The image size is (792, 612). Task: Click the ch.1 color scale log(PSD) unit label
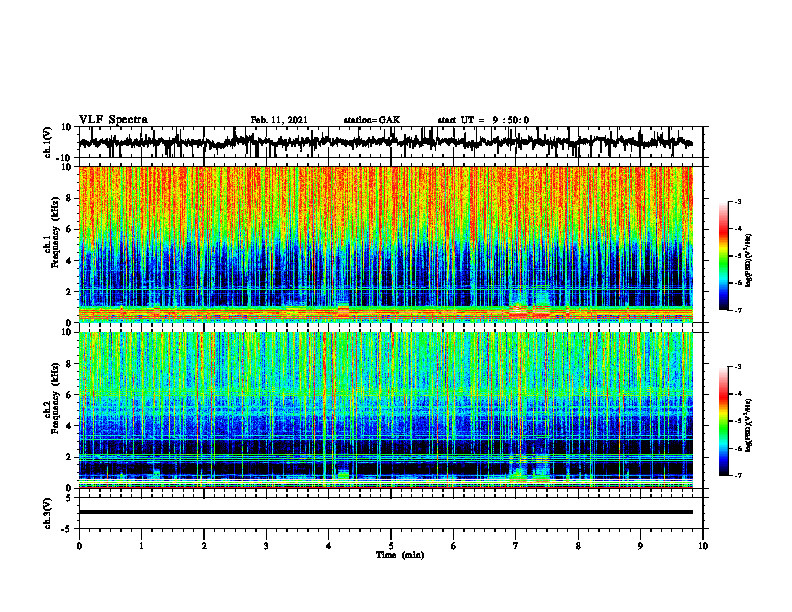749,260
